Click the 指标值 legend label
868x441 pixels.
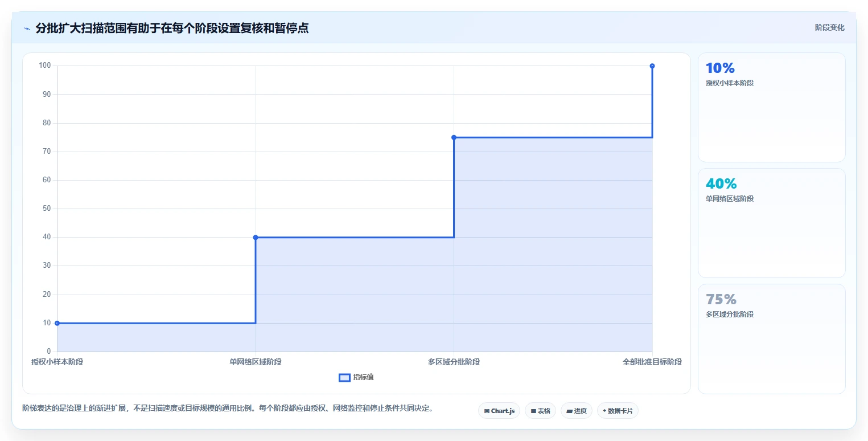(363, 377)
